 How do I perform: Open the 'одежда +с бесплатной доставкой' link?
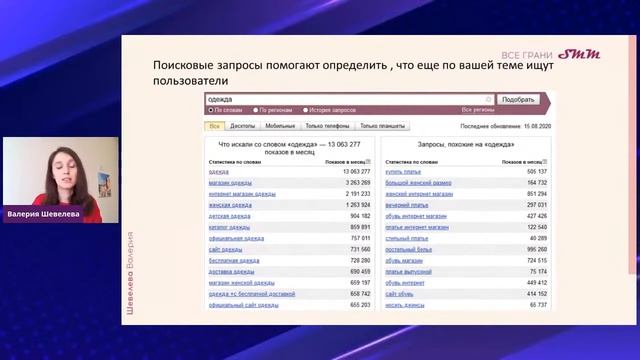coord(252,294)
